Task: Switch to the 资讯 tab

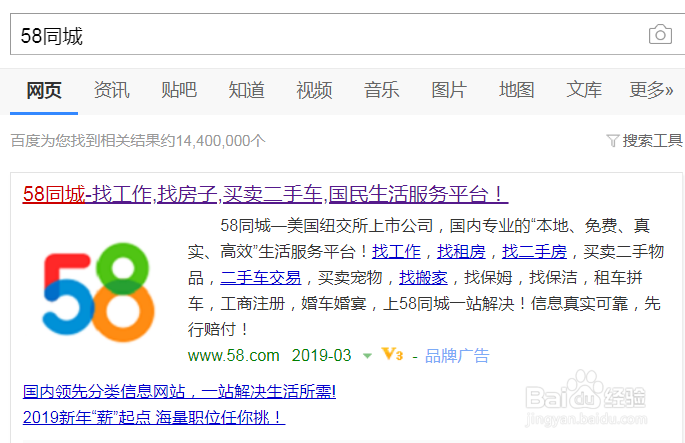Action: tap(111, 90)
